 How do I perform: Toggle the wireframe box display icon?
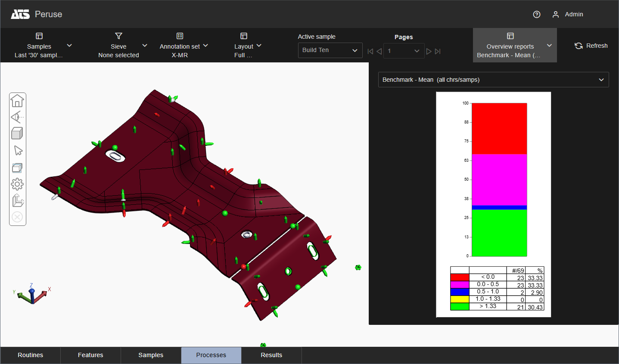coord(17,167)
